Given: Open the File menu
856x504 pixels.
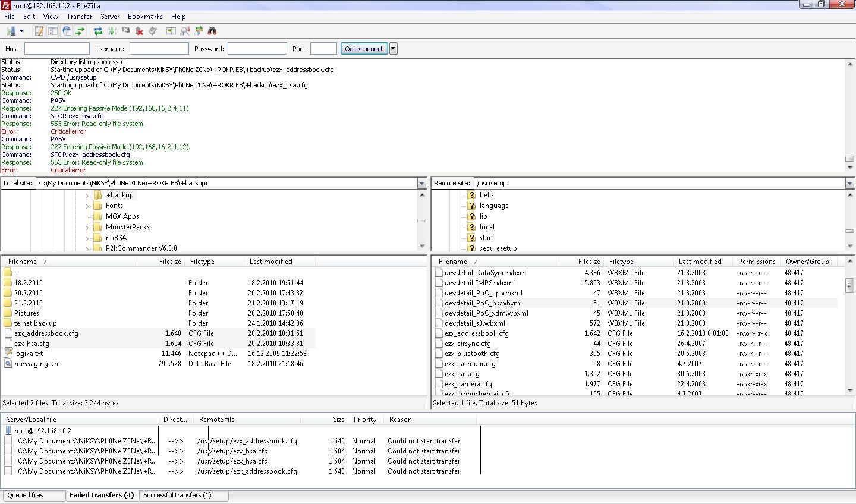Looking at the screenshot, I should pyautogui.click(x=10, y=17).
